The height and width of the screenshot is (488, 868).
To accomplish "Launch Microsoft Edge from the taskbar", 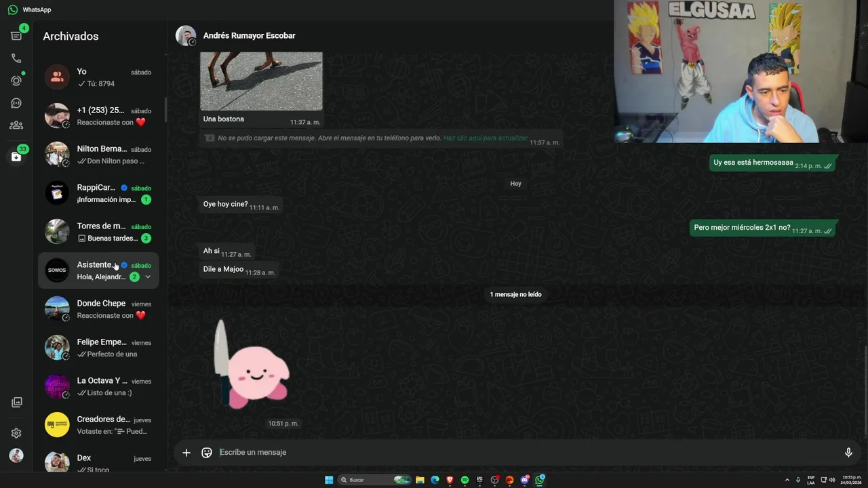I will (x=435, y=480).
